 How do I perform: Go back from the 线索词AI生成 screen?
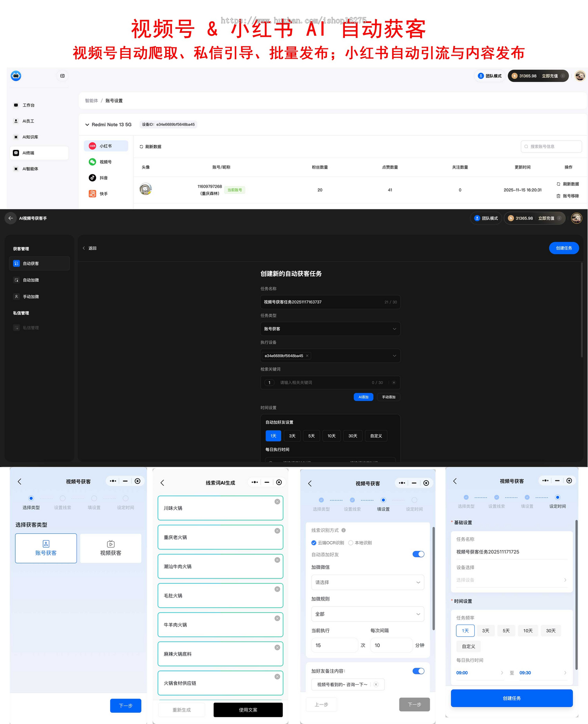click(162, 483)
